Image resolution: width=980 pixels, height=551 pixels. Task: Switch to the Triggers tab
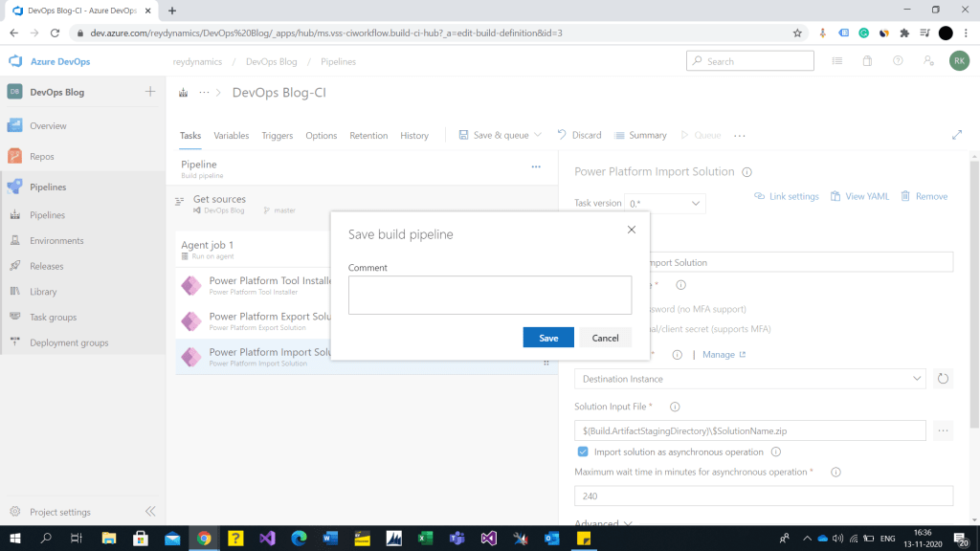point(278,136)
